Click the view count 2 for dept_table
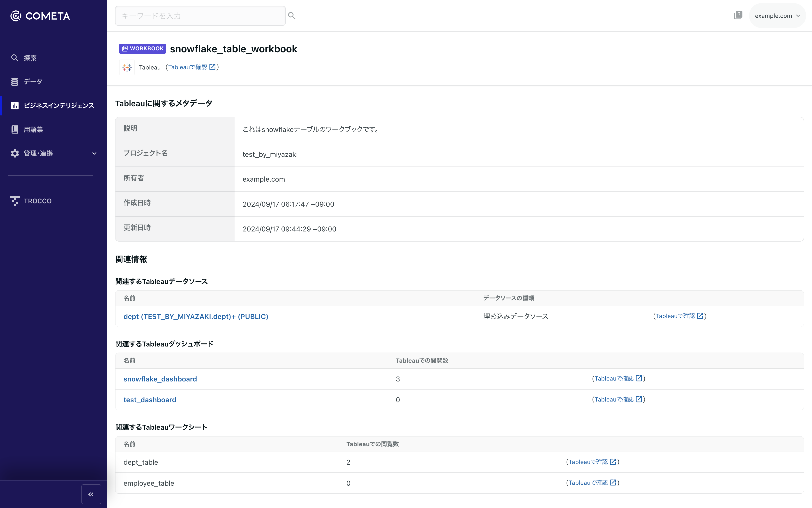 click(348, 462)
